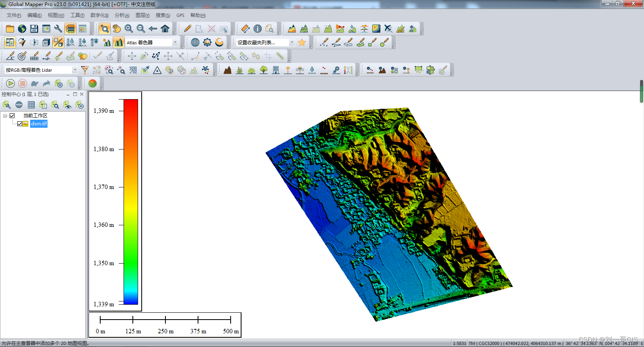The image size is (644, 347).
Task: Select the Pan hand tool
Action: [117, 29]
